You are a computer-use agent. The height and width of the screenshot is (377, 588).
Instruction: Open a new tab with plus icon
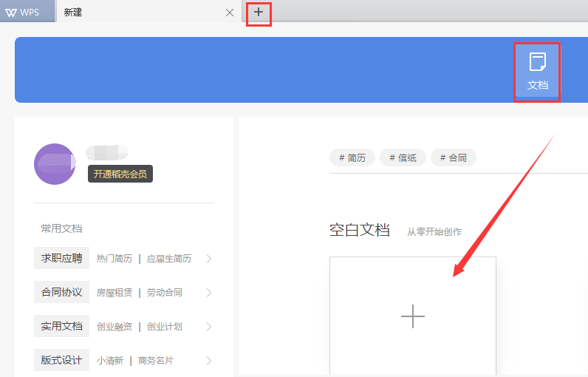click(258, 13)
